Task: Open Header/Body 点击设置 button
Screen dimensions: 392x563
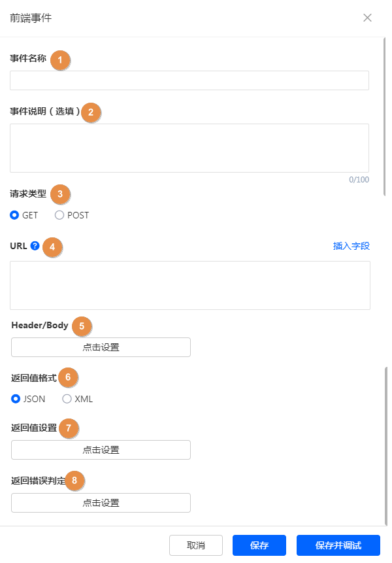Action: point(101,347)
